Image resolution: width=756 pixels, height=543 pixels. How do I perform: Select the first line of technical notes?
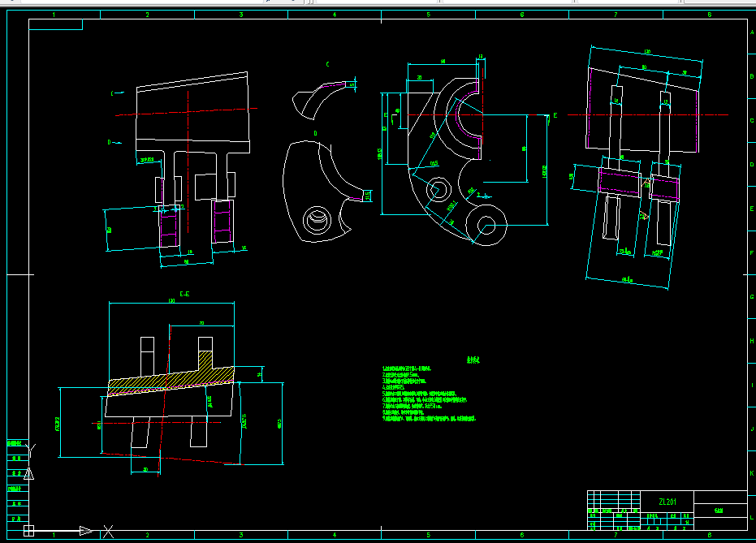[x=407, y=368]
